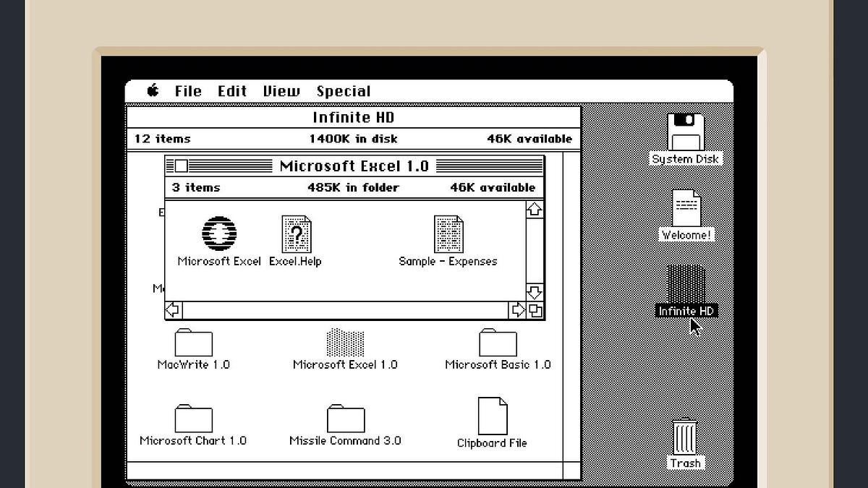Viewport: 868px width, 488px height.
Task: Open the Special menu
Action: [344, 91]
